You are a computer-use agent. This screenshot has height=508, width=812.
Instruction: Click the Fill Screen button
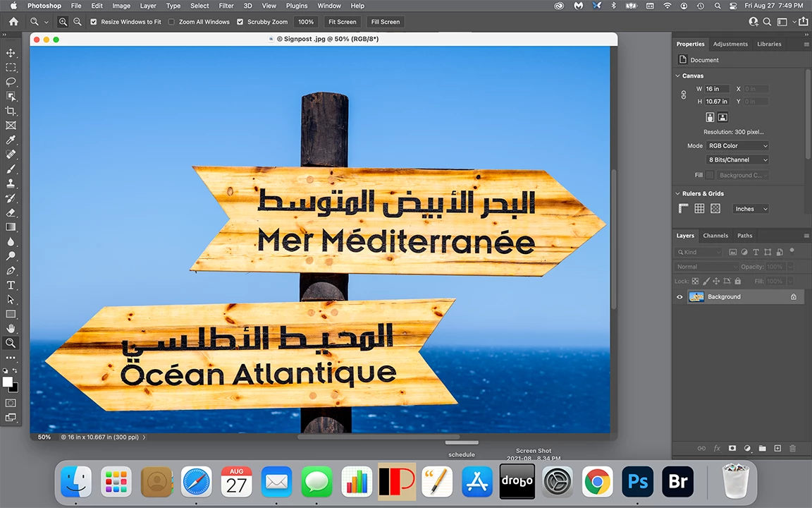pyautogui.click(x=386, y=22)
